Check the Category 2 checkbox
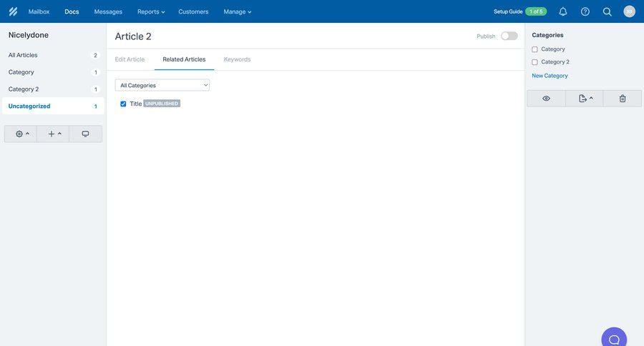The width and height of the screenshot is (644, 346). coord(535,62)
